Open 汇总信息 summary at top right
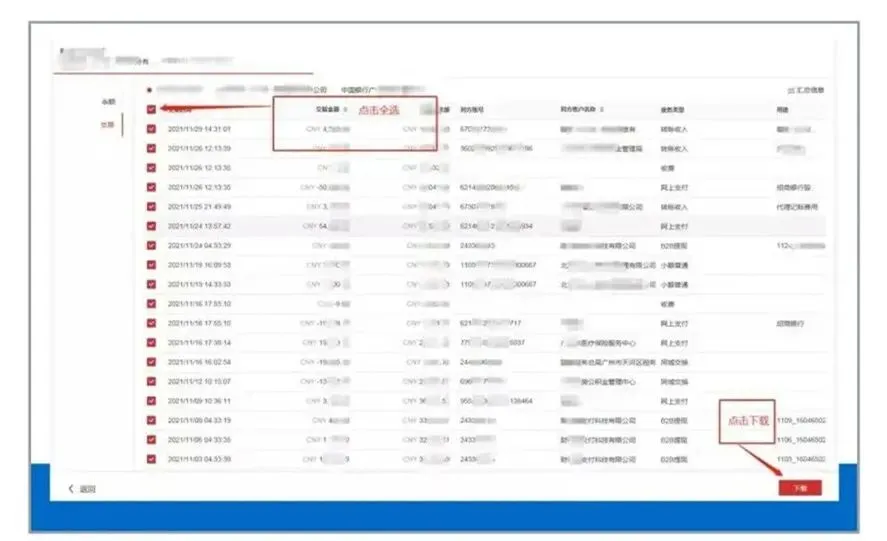 (811, 90)
